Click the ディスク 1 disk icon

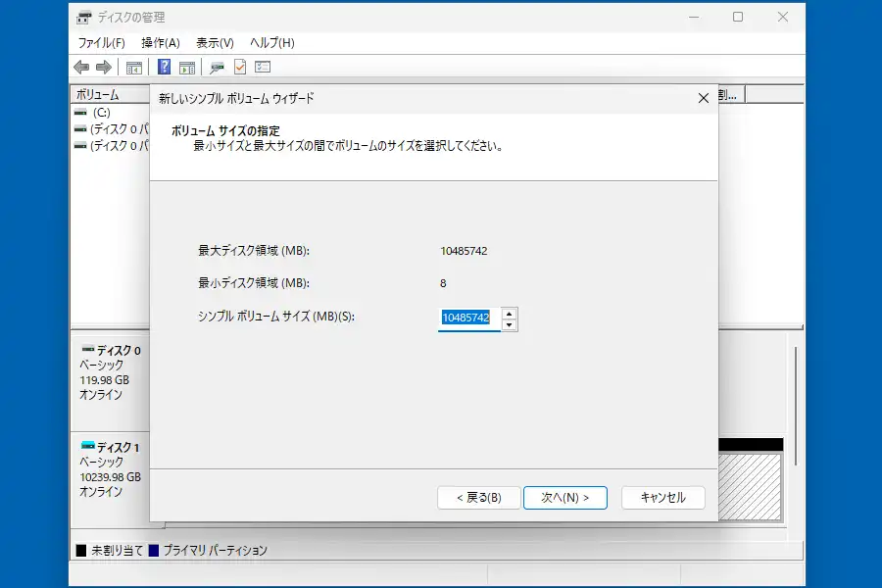tap(88, 446)
